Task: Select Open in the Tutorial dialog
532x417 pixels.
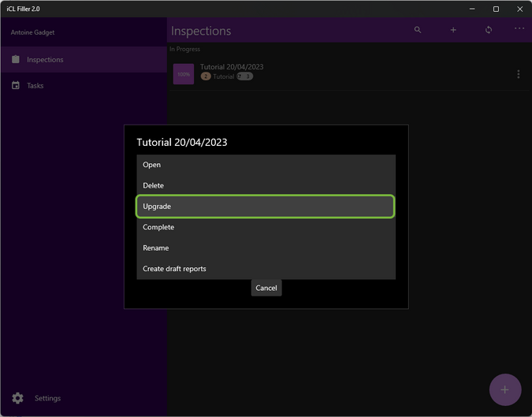Action: point(266,165)
